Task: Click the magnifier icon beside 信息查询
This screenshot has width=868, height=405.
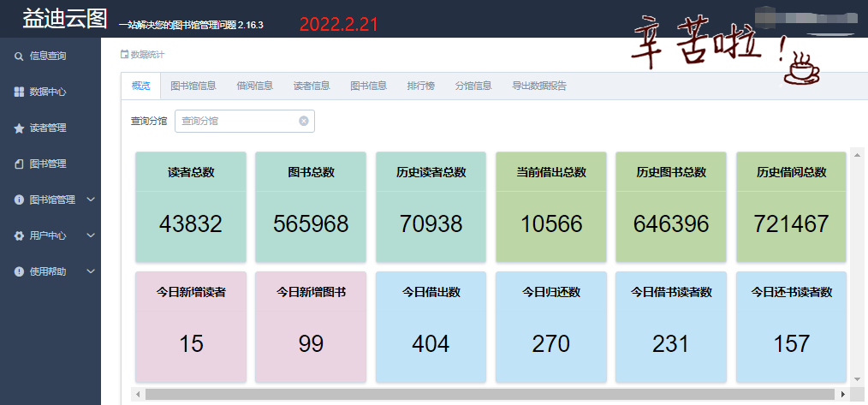Action: [19, 57]
